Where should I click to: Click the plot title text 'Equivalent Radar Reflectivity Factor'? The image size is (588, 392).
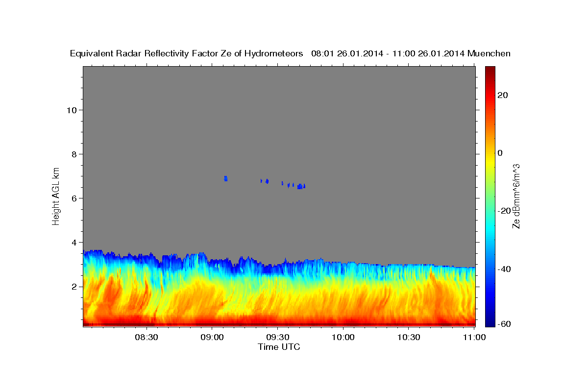click(x=145, y=53)
